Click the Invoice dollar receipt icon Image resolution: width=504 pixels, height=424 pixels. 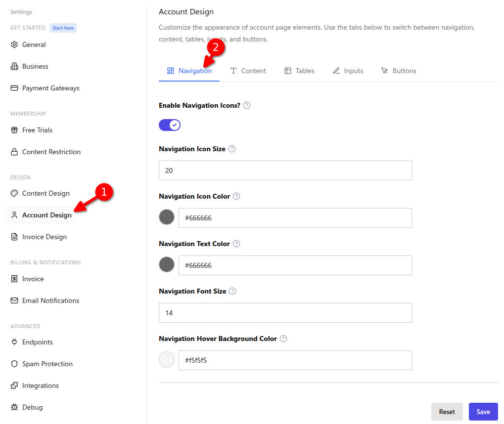14,279
